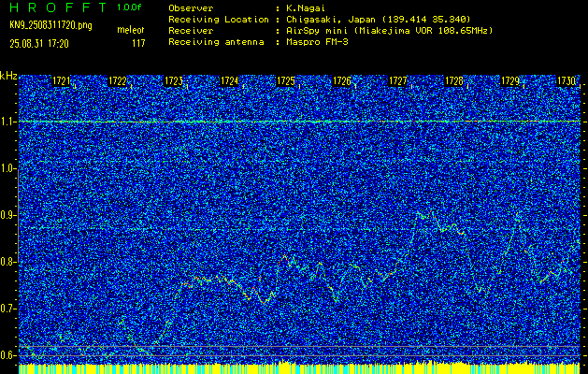Click the 1.0 frequency axis label

click(x=7, y=169)
